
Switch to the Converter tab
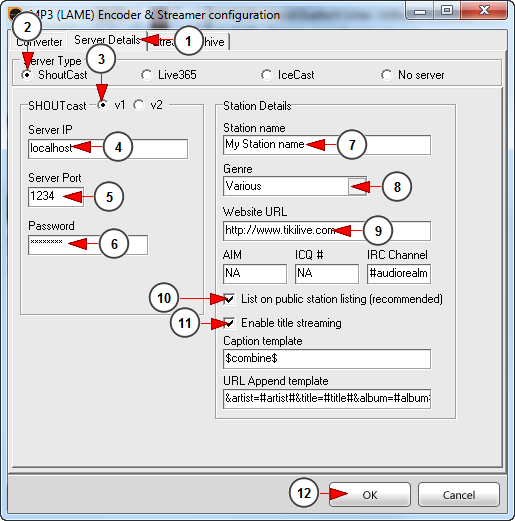coord(39,42)
